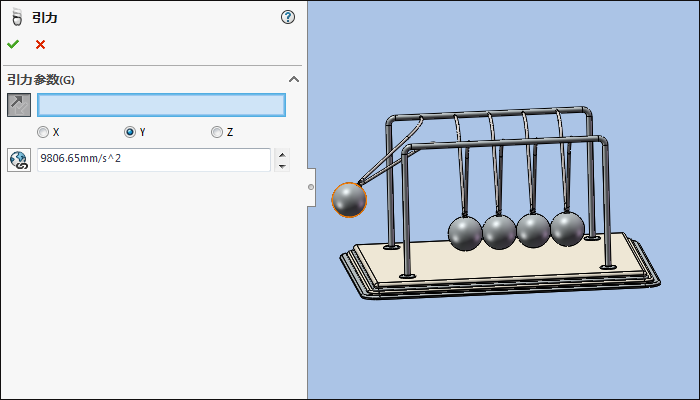Confirm gravity settings with green checkmark

[x=13, y=44]
